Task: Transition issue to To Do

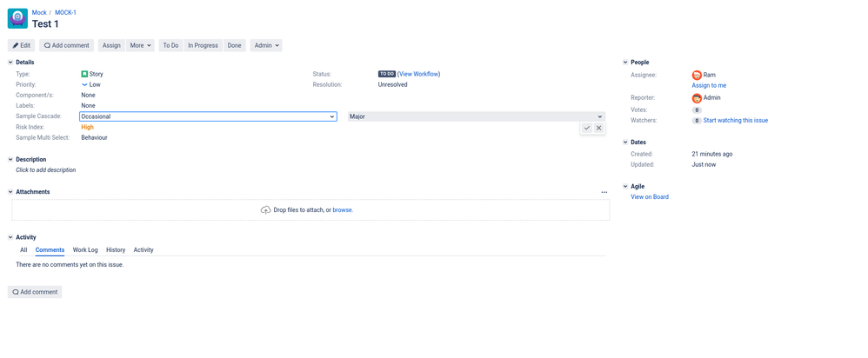Action: (x=170, y=45)
